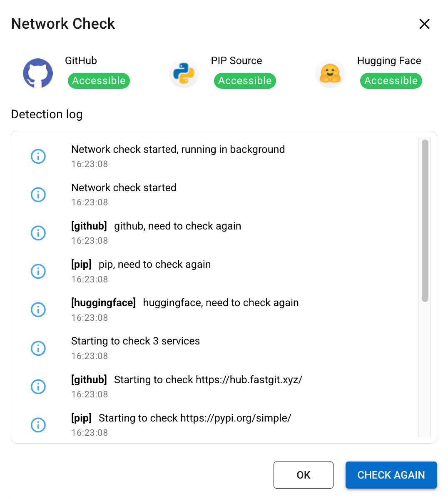Click the green Accessible badge under GitHub

point(99,81)
